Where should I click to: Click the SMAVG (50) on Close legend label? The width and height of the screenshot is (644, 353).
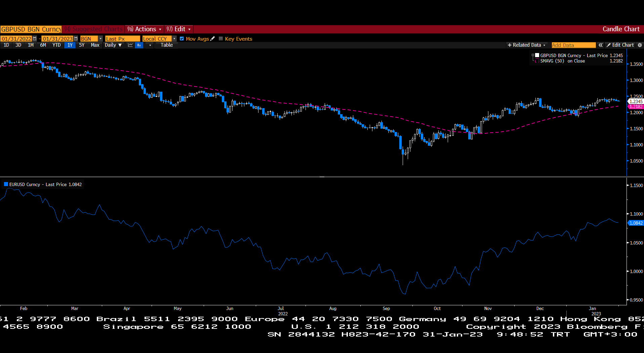pyautogui.click(x=562, y=61)
